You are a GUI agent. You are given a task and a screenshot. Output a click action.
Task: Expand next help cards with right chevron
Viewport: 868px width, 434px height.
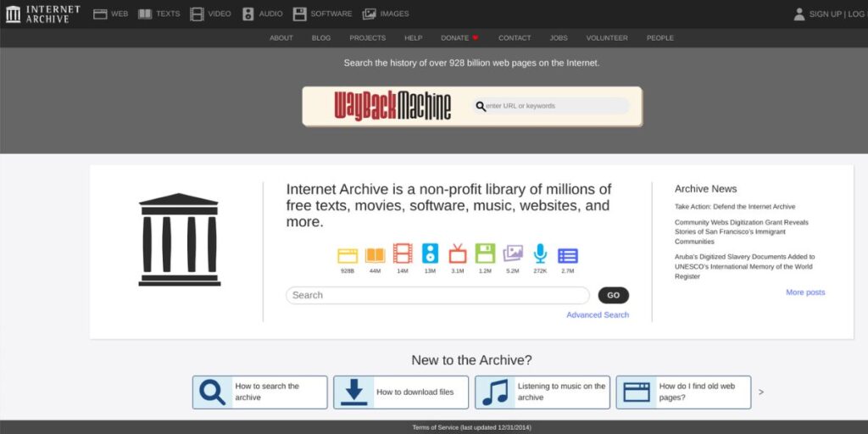(761, 392)
